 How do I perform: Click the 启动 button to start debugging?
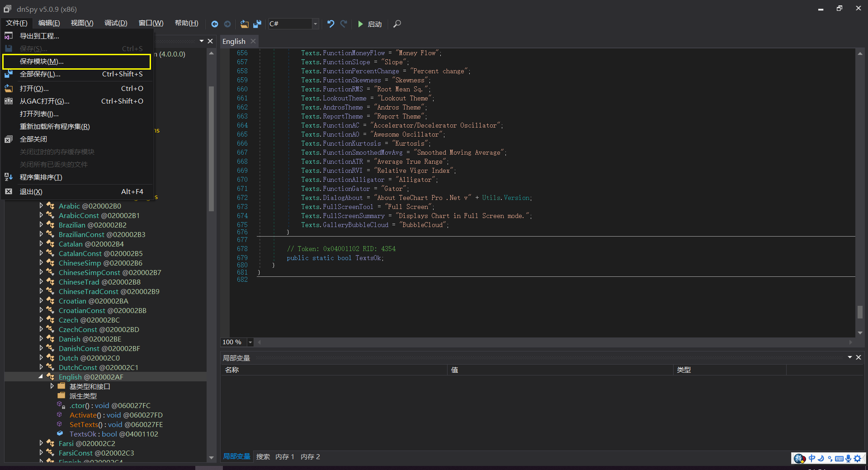(370, 24)
